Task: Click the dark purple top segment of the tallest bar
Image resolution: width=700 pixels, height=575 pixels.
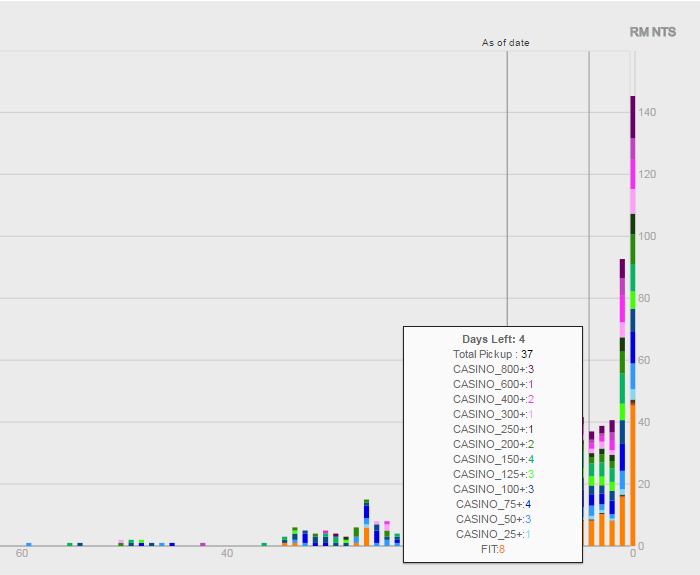Action: [x=633, y=117]
